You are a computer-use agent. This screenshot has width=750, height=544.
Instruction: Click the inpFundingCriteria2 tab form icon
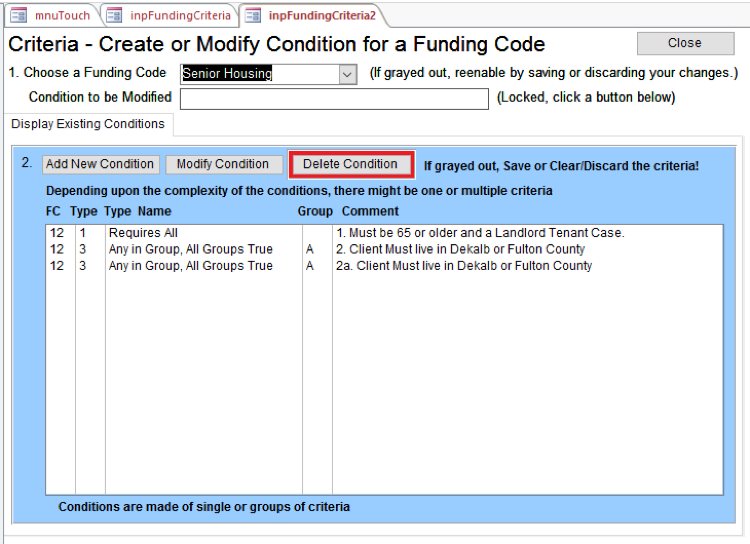pos(252,15)
